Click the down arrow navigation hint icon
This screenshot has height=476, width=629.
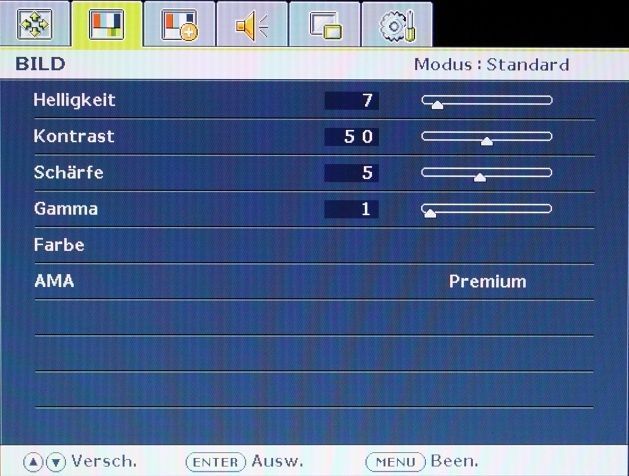click(x=56, y=462)
